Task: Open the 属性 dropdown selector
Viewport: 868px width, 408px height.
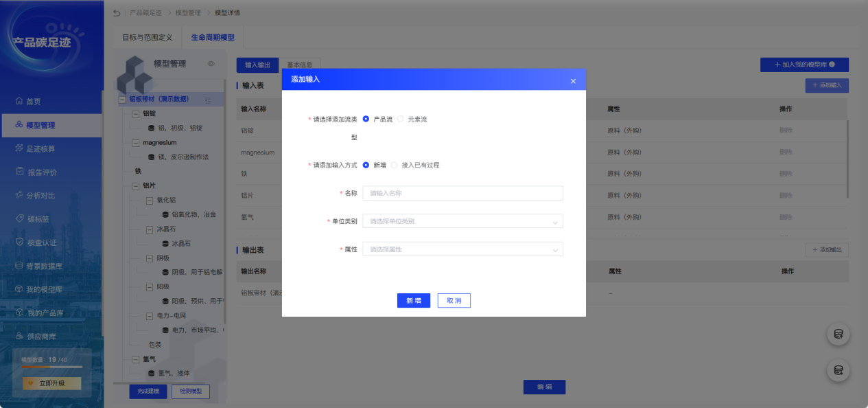Action: [462, 249]
